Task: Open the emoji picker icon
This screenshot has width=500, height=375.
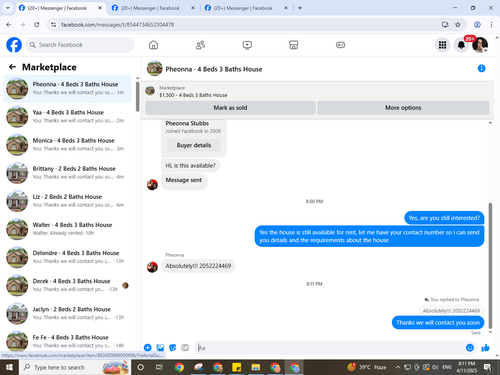Action: coord(470,348)
